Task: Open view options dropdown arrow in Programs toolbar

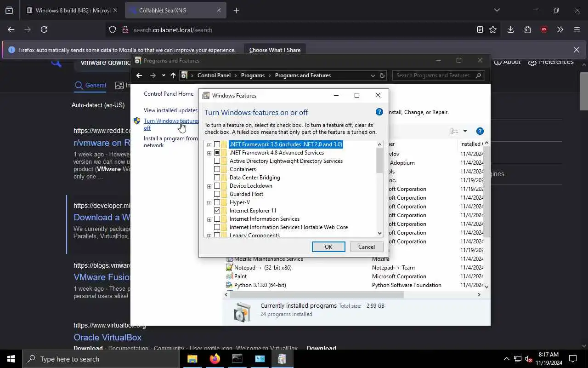Action: (x=465, y=131)
